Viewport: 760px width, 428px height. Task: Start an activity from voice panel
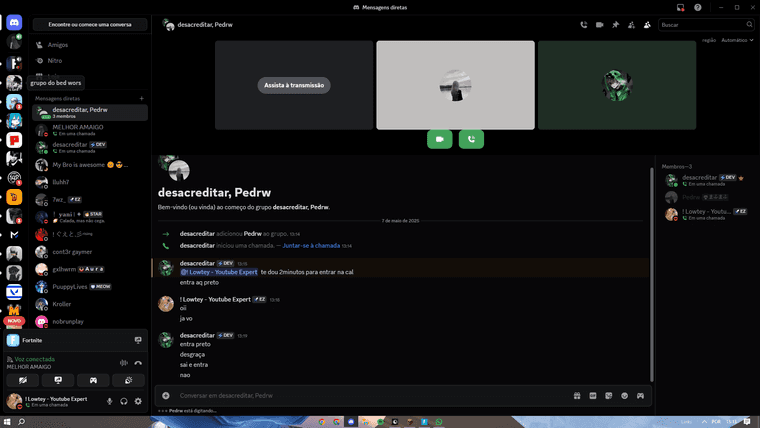[93, 380]
